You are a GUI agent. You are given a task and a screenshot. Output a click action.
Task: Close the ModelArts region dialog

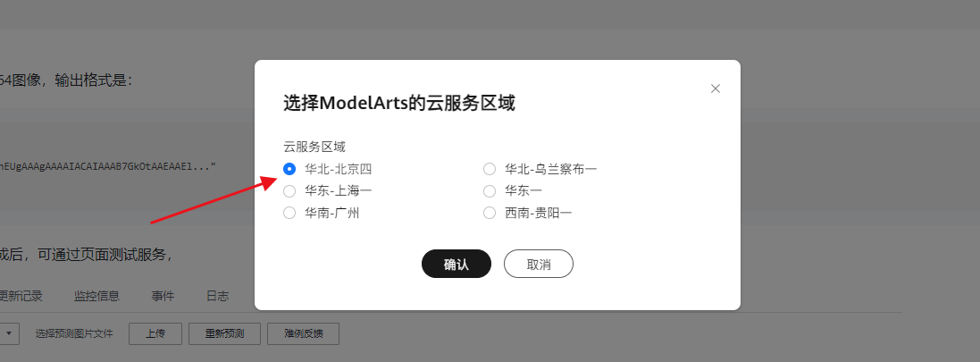pyautogui.click(x=715, y=88)
